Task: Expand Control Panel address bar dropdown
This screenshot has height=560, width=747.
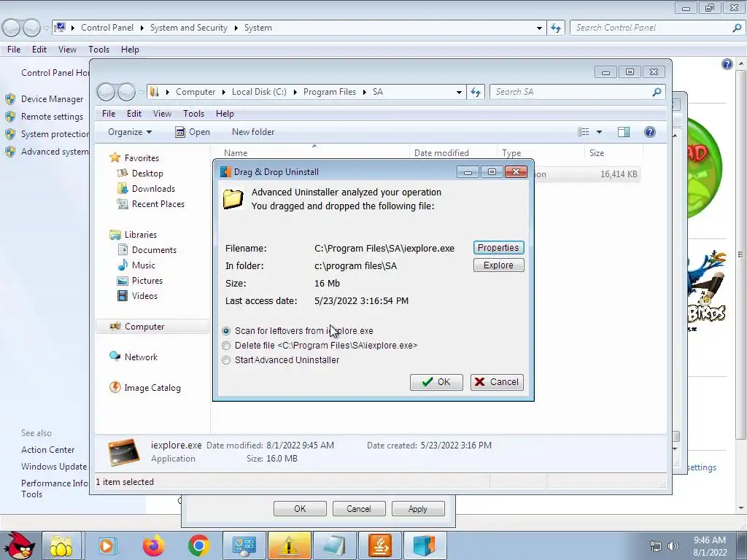Action: (539, 28)
